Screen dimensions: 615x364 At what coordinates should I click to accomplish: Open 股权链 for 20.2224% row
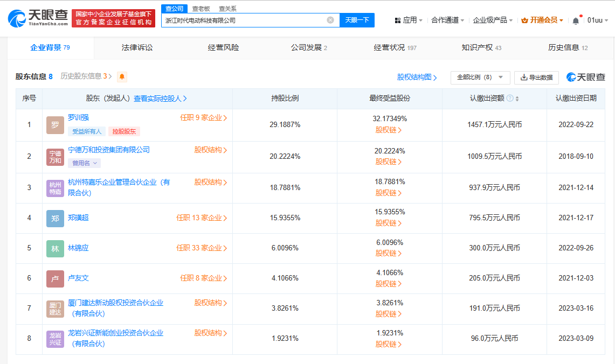point(388,162)
